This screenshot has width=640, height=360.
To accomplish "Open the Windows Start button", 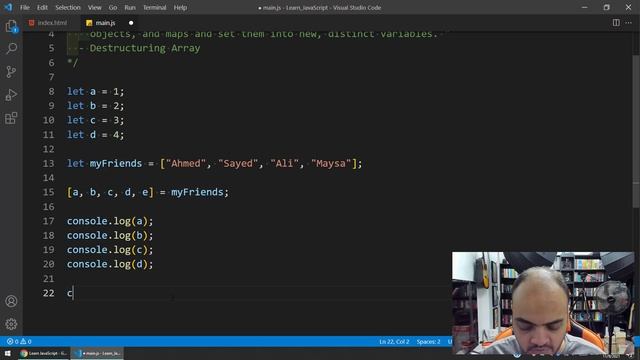I will (x=7, y=353).
